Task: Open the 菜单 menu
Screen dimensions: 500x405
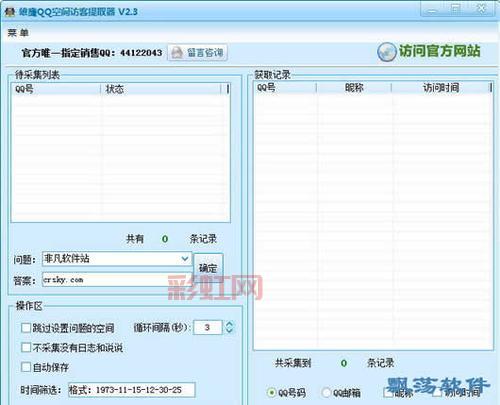Action: (18, 33)
